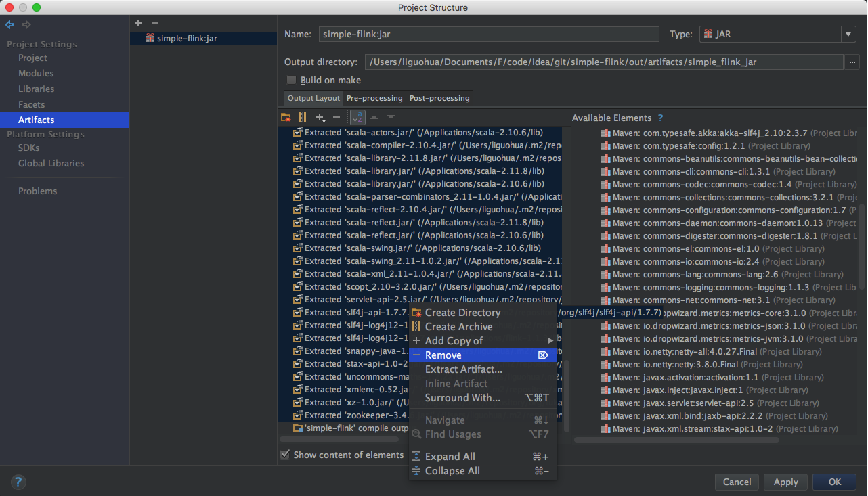
Task: Toggle the sort elements alphabetically icon
Action: [357, 117]
